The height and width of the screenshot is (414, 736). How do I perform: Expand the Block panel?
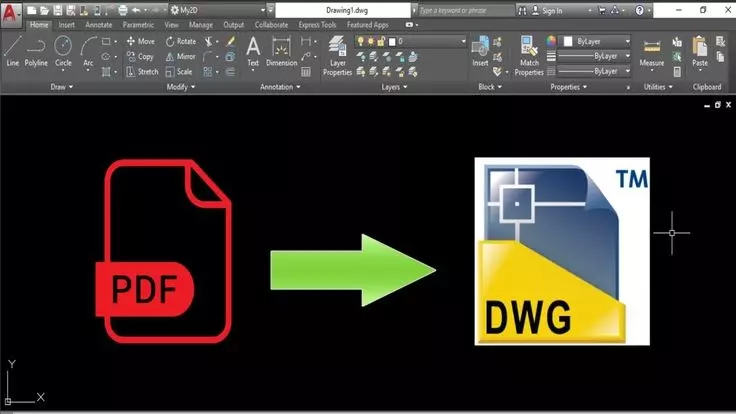(x=490, y=87)
